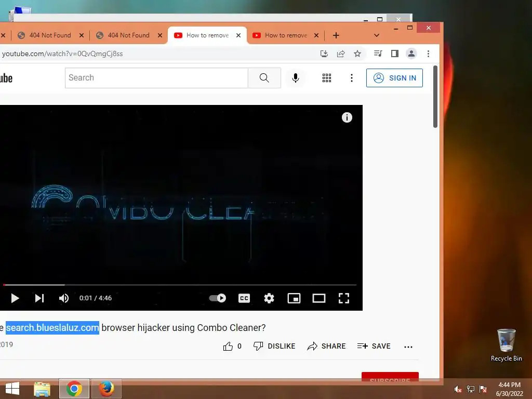
Task: Focus the YouTube Search field
Action: pos(157,78)
